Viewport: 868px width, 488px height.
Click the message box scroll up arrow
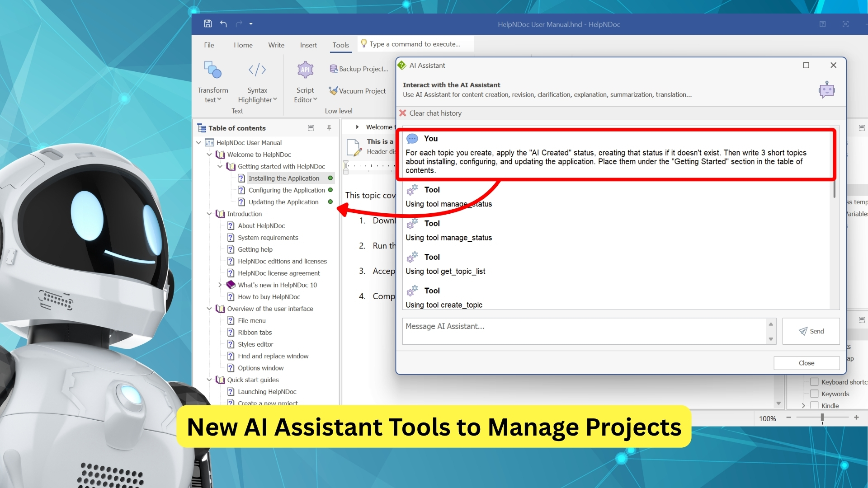[771, 324]
